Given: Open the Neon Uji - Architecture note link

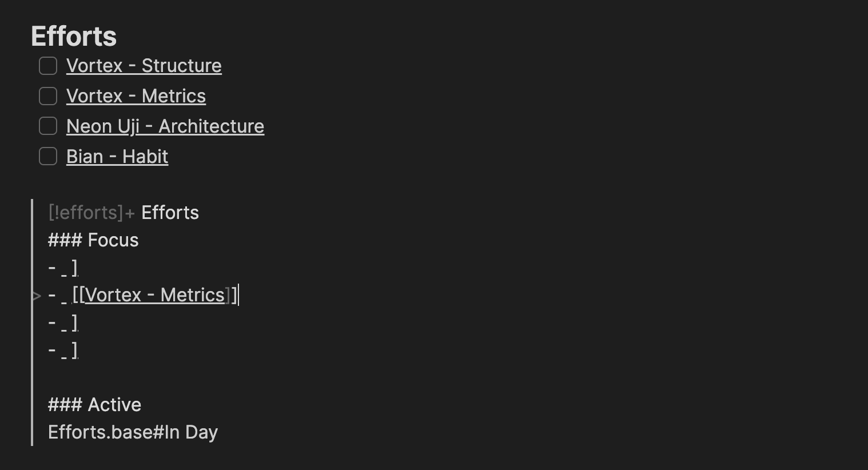Looking at the screenshot, I should click(x=165, y=126).
